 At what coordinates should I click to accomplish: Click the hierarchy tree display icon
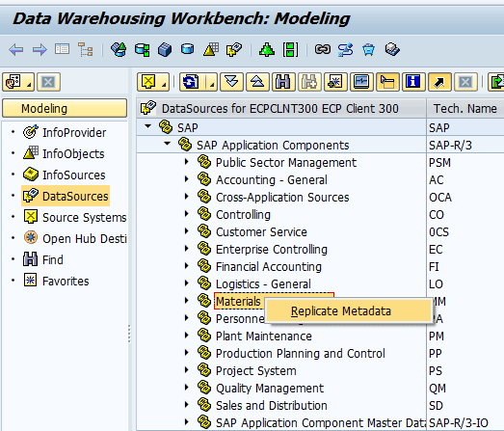click(86, 50)
